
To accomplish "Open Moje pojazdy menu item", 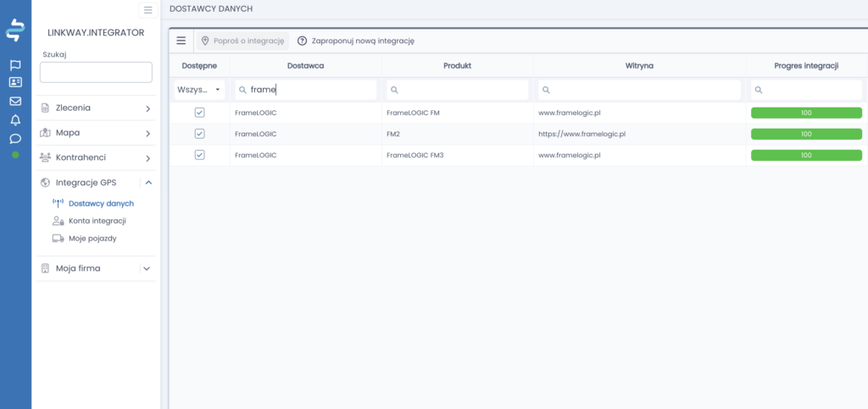I will [92, 239].
